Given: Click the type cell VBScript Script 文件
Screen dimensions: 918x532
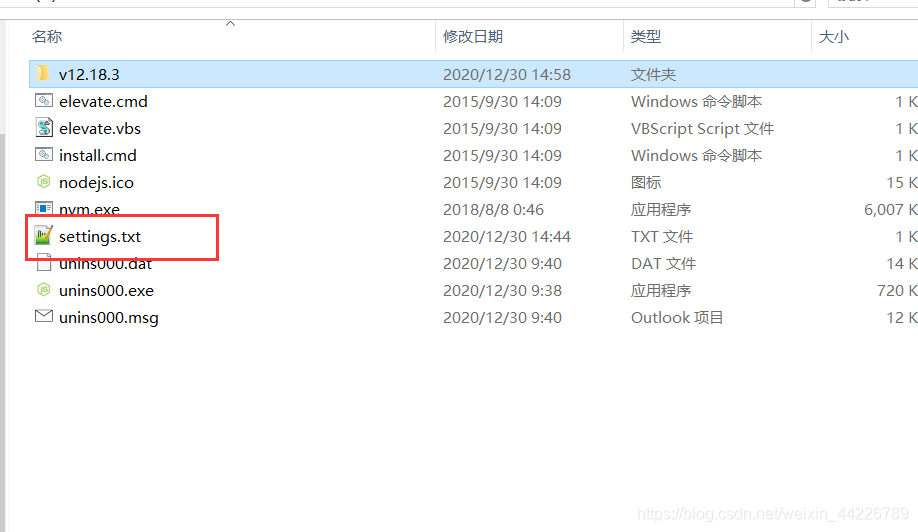Looking at the screenshot, I should [x=703, y=129].
